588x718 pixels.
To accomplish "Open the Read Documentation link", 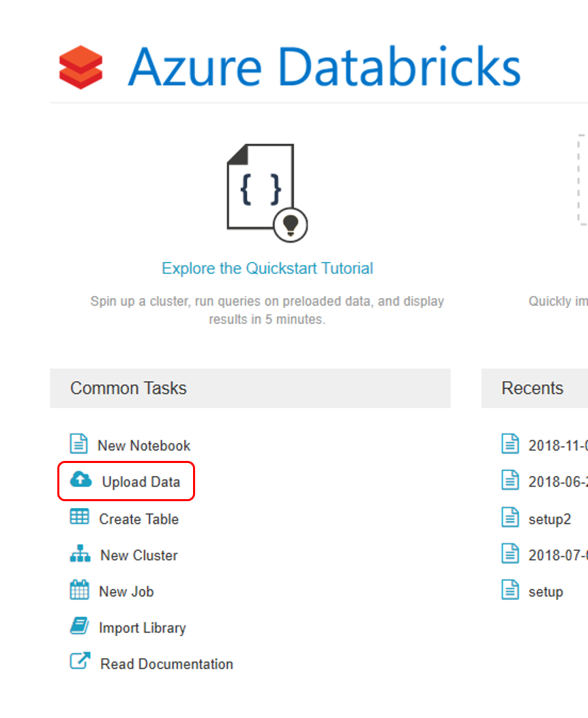I will [167, 664].
